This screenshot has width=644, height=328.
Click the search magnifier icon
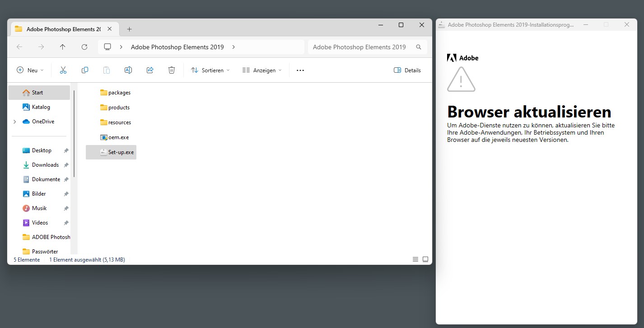419,47
